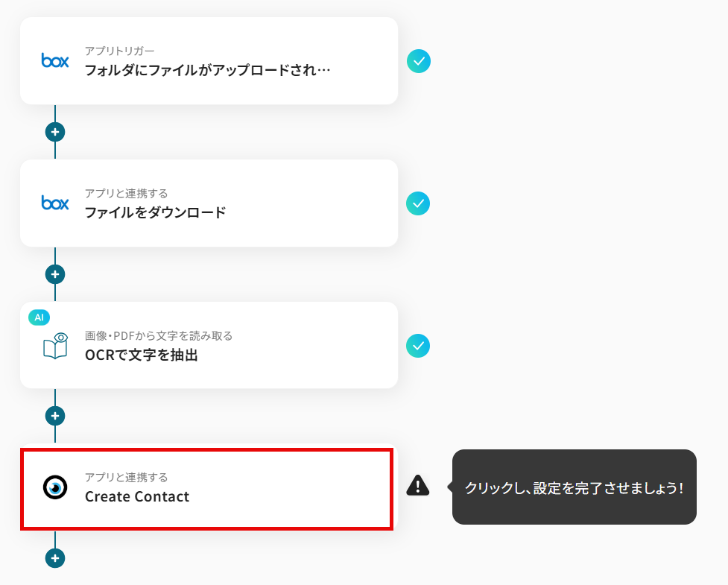This screenshot has width=728, height=585.
Task: Click the 画像・PDFから文字を読み取る label
Action: click(159, 335)
